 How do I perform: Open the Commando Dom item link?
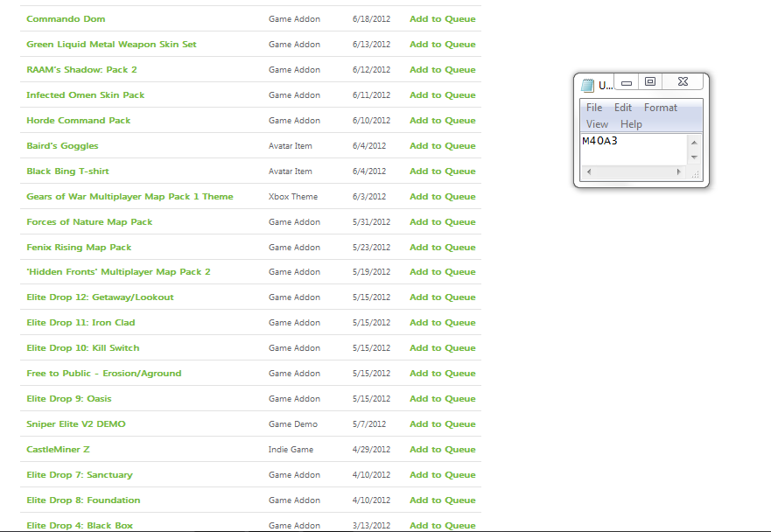(x=66, y=18)
